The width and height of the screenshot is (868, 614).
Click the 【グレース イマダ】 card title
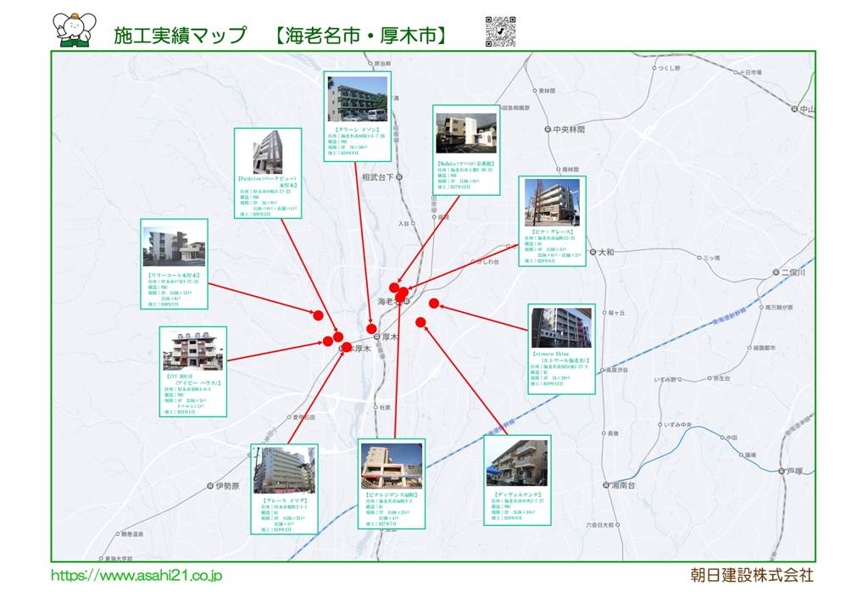(x=285, y=500)
